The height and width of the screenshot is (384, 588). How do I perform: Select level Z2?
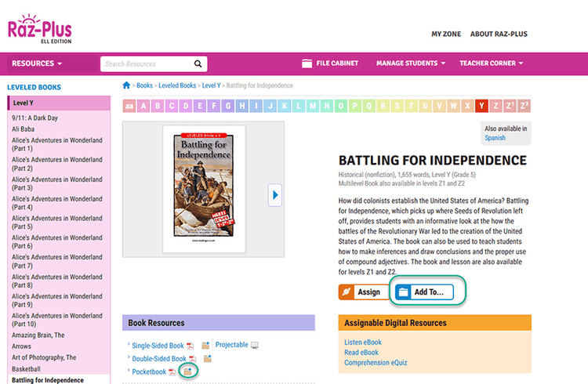coord(524,106)
